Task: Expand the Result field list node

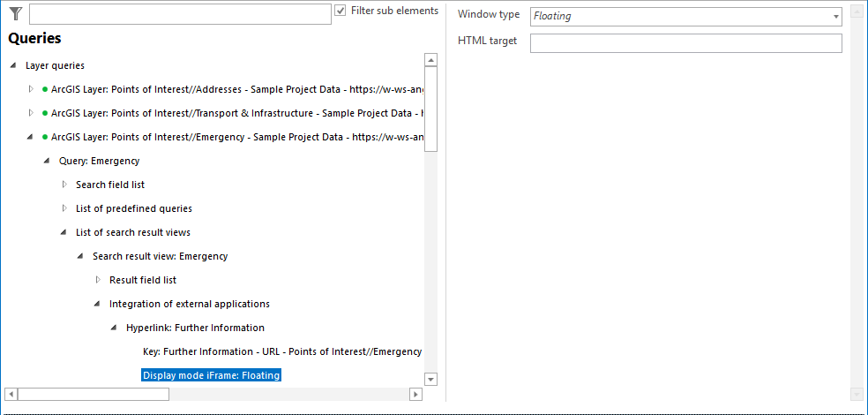Action: (x=98, y=280)
